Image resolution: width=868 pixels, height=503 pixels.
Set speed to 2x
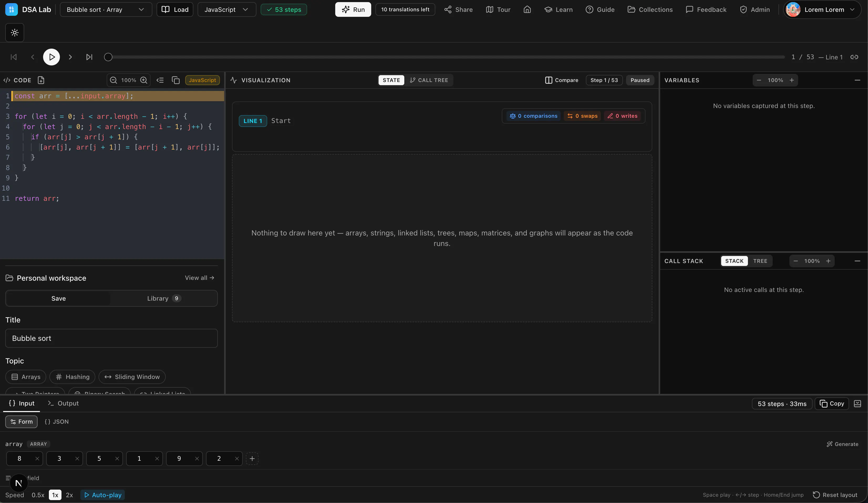(69, 495)
